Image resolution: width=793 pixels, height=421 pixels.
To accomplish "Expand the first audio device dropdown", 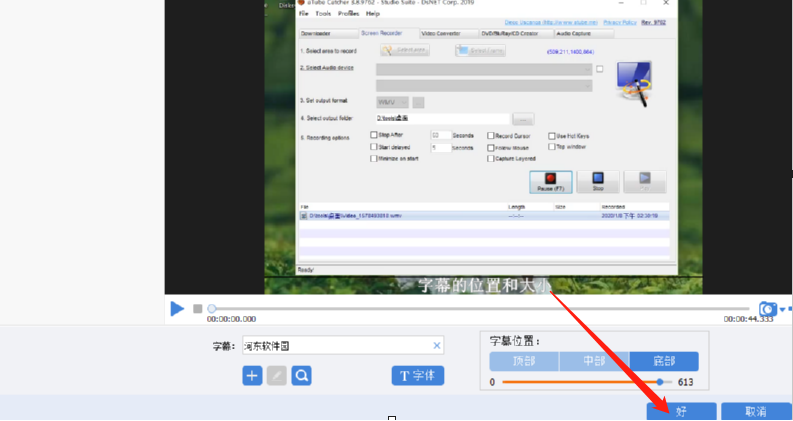I will coord(484,69).
